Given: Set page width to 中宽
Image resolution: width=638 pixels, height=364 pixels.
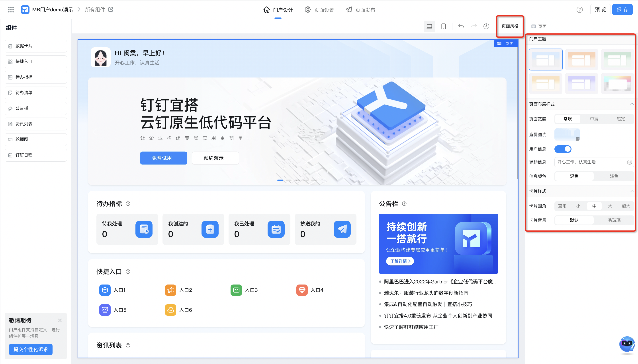Looking at the screenshot, I should [594, 119].
